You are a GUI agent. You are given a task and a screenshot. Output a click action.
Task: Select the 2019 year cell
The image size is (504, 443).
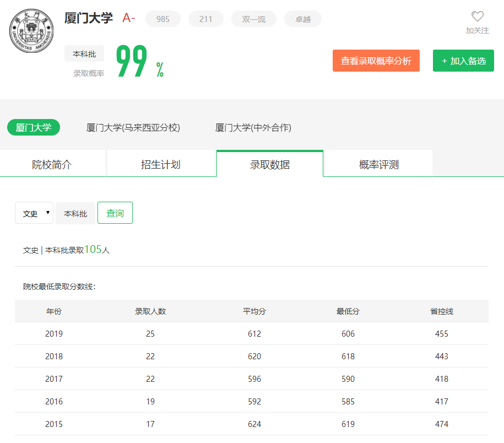coord(54,334)
